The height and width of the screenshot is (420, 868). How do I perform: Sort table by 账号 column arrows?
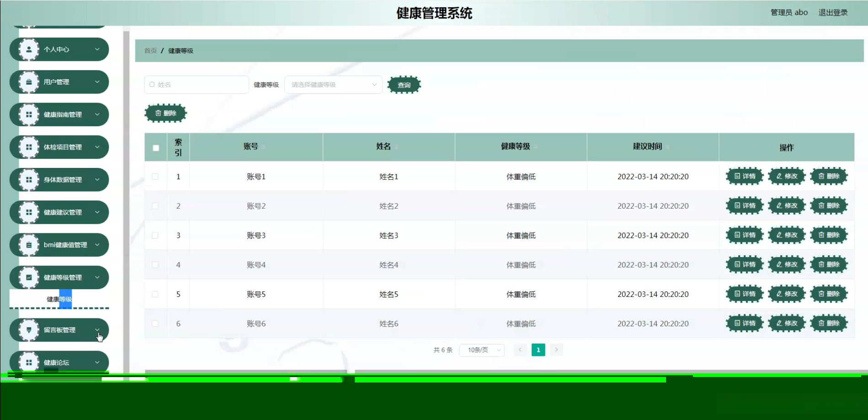coord(264,147)
